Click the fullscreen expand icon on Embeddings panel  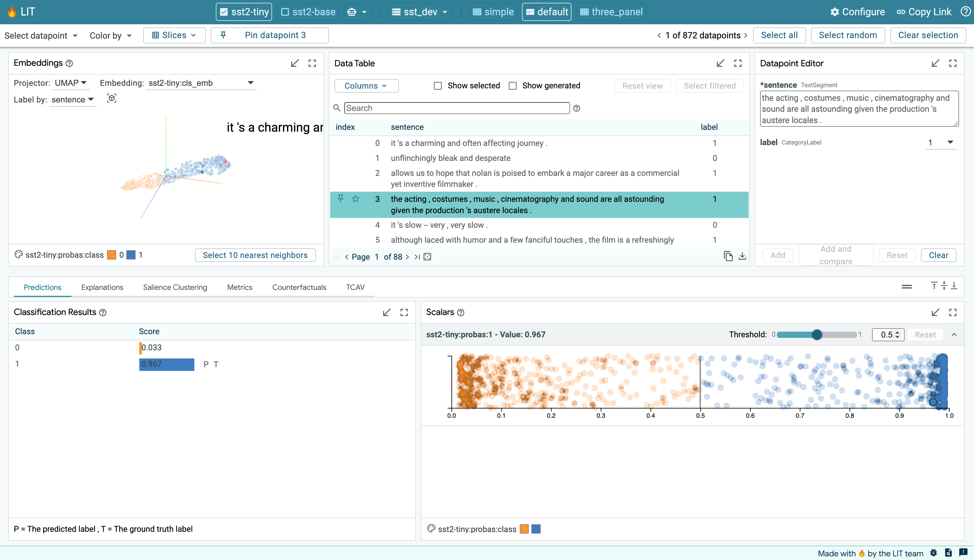tap(312, 63)
